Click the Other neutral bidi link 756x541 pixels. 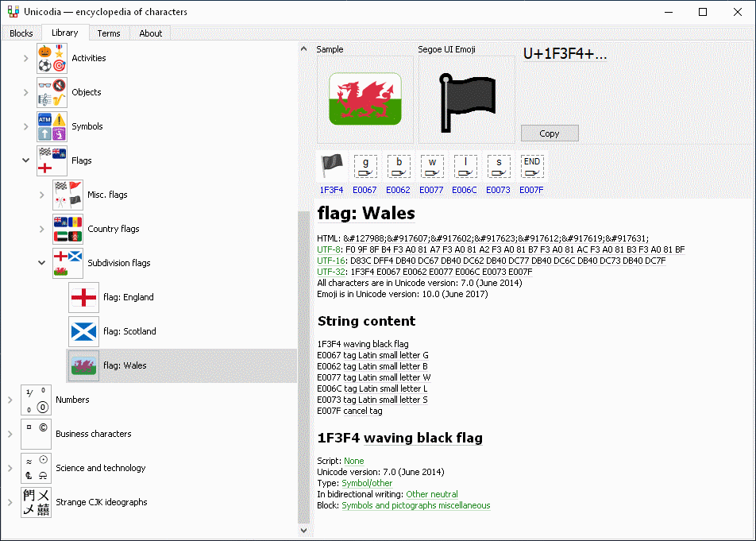click(x=432, y=494)
